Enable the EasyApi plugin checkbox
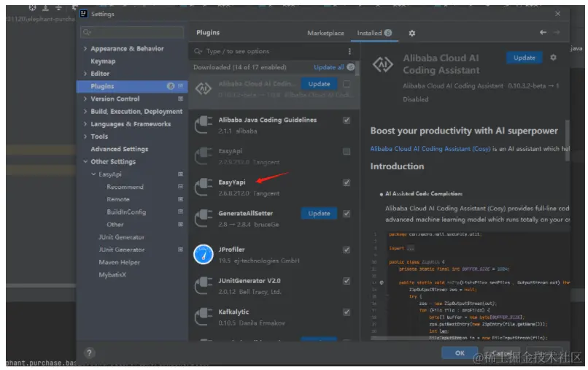The width and height of the screenshot is (588, 370). (347, 151)
